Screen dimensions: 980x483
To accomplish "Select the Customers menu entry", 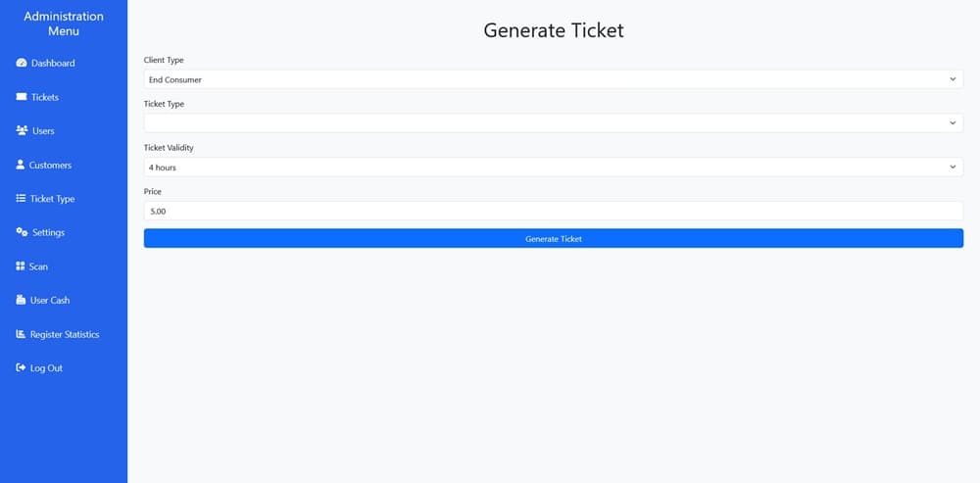I will point(50,165).
